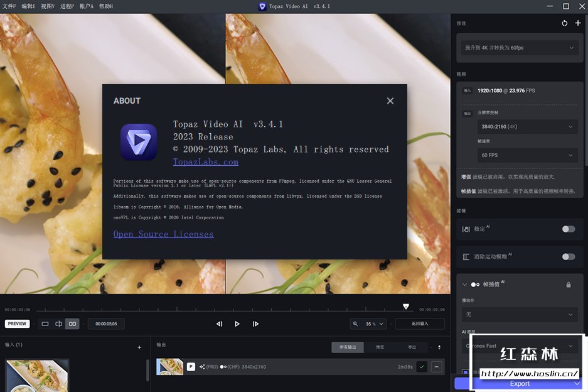Screen dimensions: 588x392
Task: Reset the preset with the circular arrow icon
Action: (564, 23)
